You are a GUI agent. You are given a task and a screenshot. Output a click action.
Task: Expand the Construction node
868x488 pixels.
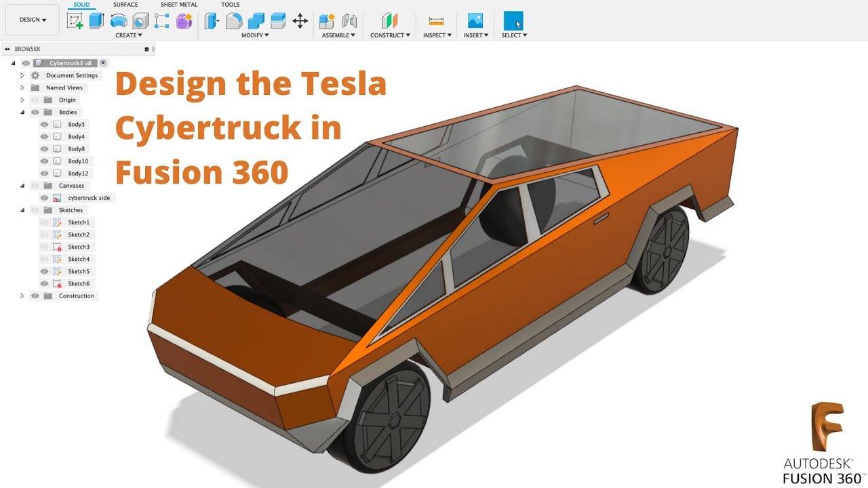(22, 296)
